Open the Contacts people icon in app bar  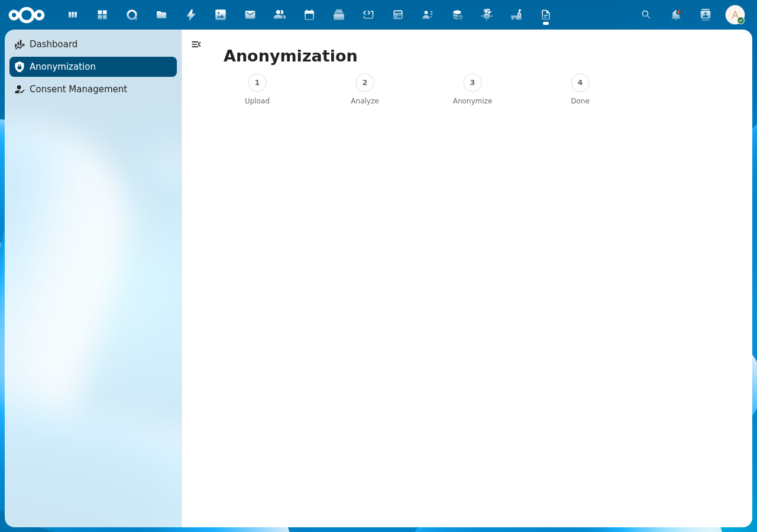pos(280,15)
